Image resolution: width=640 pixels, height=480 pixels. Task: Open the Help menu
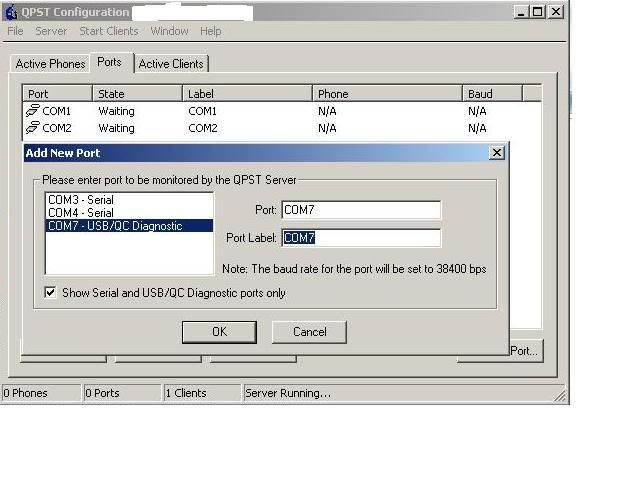click(211, 31)
